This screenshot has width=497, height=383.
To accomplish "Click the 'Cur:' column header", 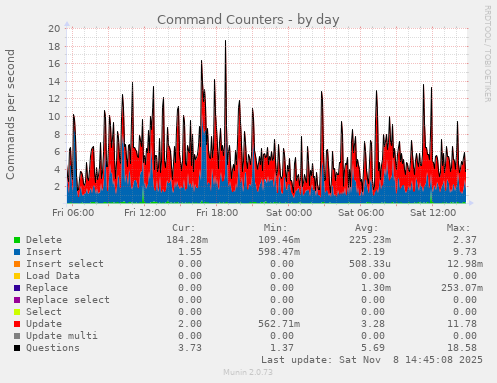I will click(184, 228).
